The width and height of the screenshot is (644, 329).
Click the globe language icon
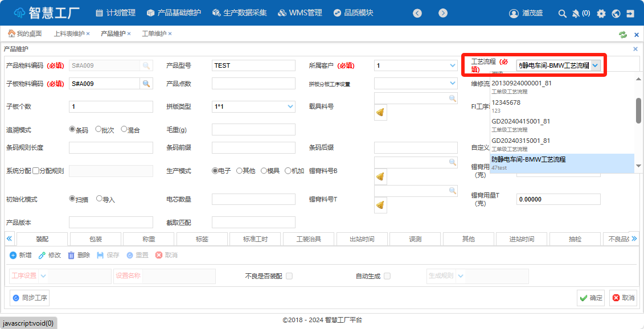click(x=616, y=13)
